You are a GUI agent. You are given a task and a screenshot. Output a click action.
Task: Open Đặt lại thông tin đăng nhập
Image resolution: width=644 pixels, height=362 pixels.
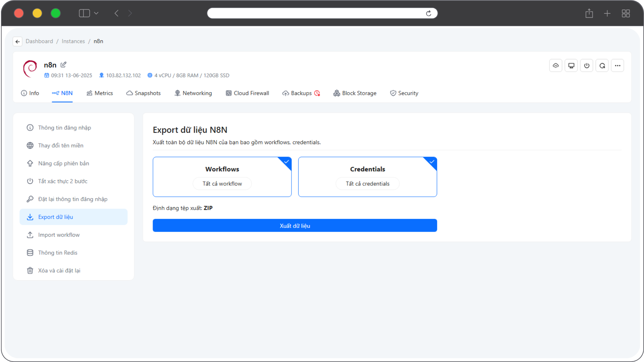click(x=73, y=199)
